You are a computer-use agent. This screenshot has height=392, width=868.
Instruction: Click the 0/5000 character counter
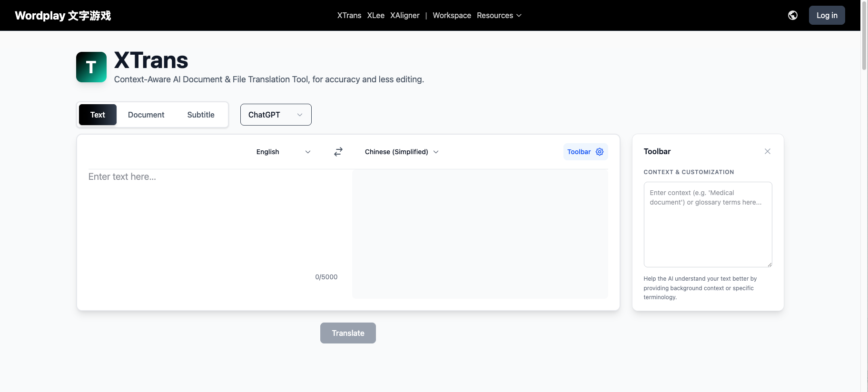pyautogui.click(x=326, y=277)
